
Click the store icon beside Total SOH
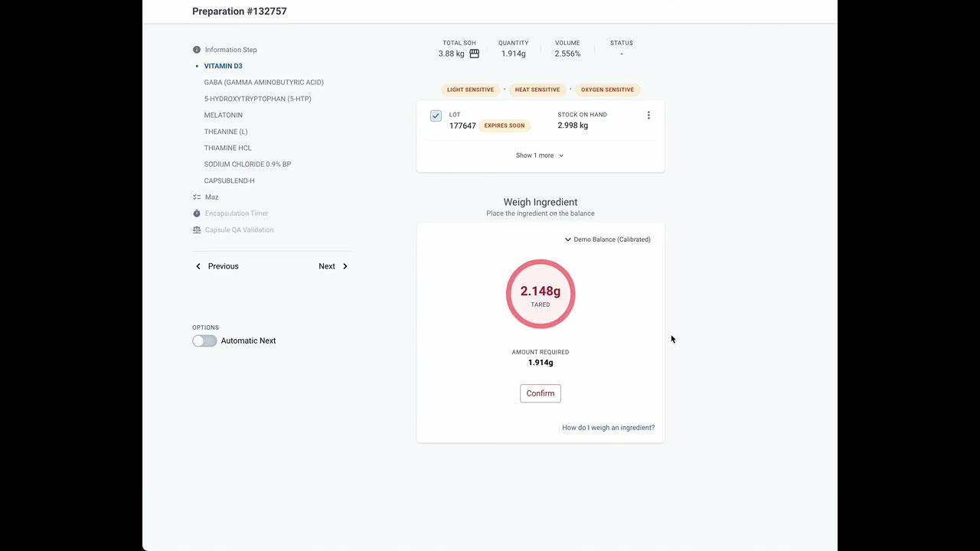click(474, 54)
